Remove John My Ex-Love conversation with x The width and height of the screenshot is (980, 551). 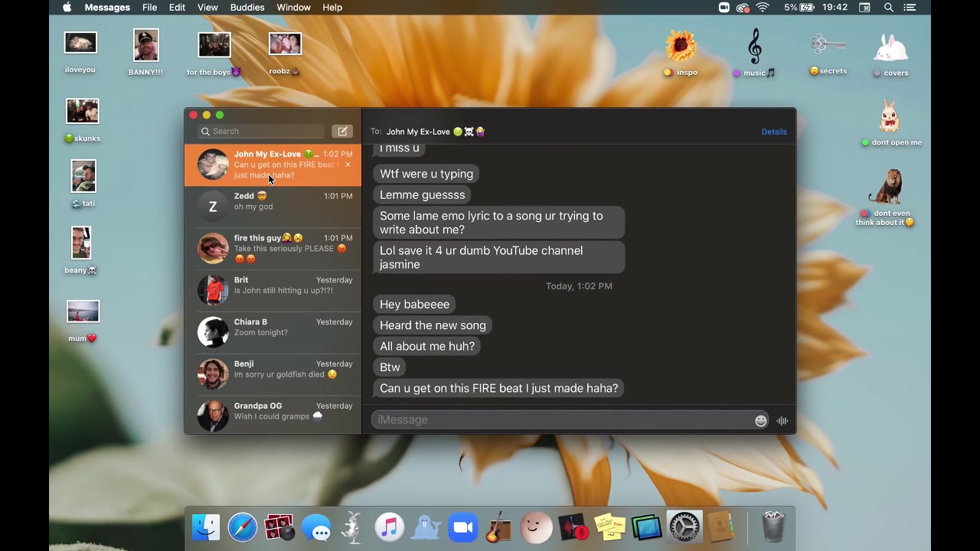[x=348, y=165]
